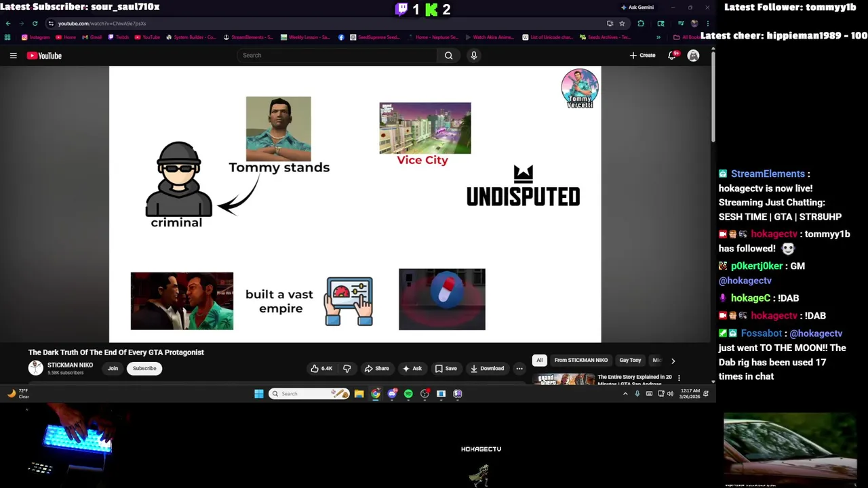Open more actions three-dot menu under the video

click(x=519, y=369)
